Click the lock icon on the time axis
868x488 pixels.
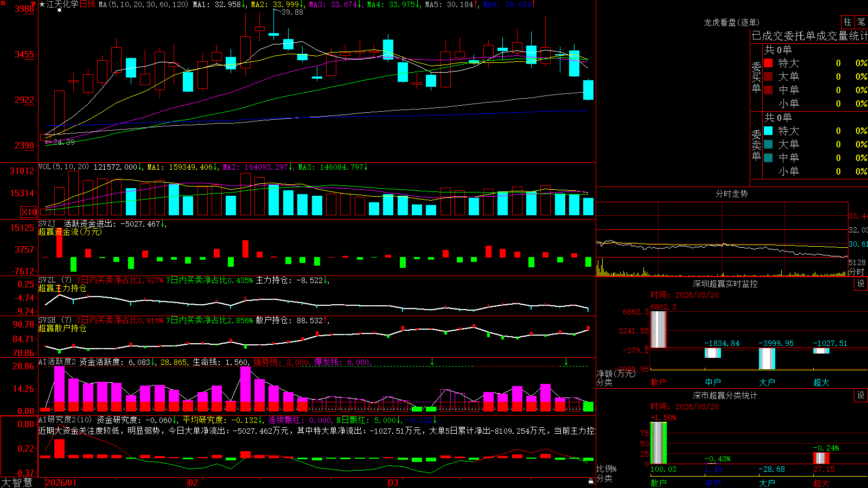pos(591,481)
